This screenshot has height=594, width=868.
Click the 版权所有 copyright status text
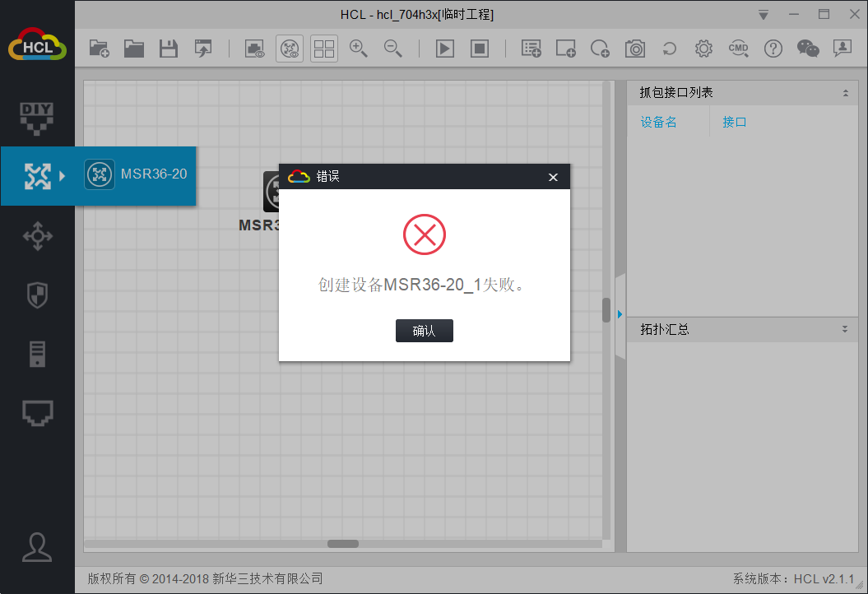206,579
